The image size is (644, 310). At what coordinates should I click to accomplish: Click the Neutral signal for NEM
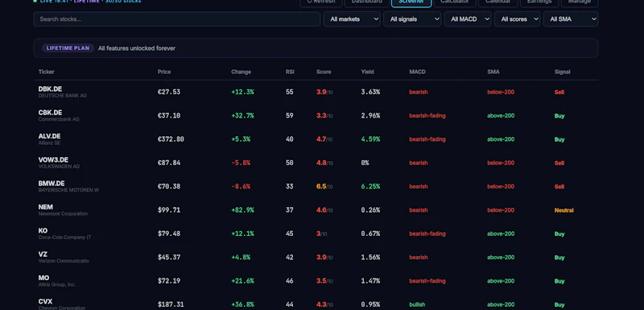[x=564, y=210]
